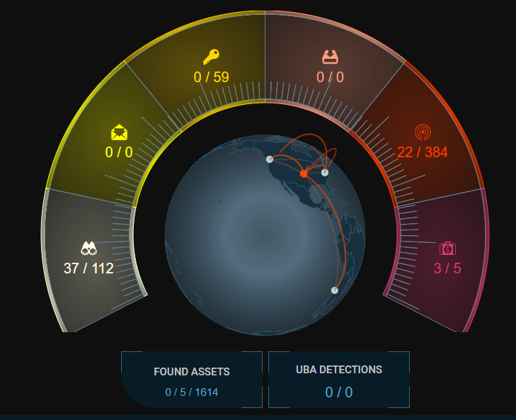Click the pink money briefcase icon
This screenshot has width=516, height=420.
point(447,248)
